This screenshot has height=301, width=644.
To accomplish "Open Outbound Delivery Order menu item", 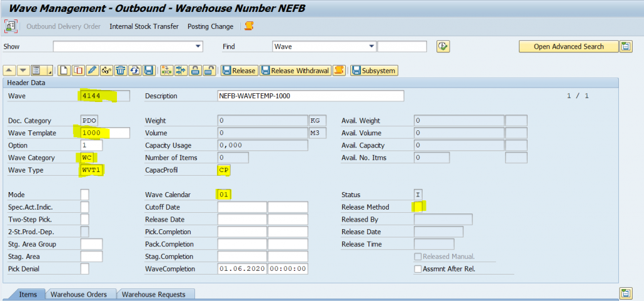I will [64, 26].
